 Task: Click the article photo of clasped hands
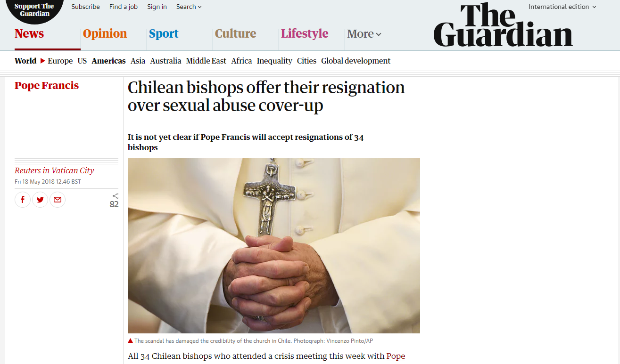[274, 246]
